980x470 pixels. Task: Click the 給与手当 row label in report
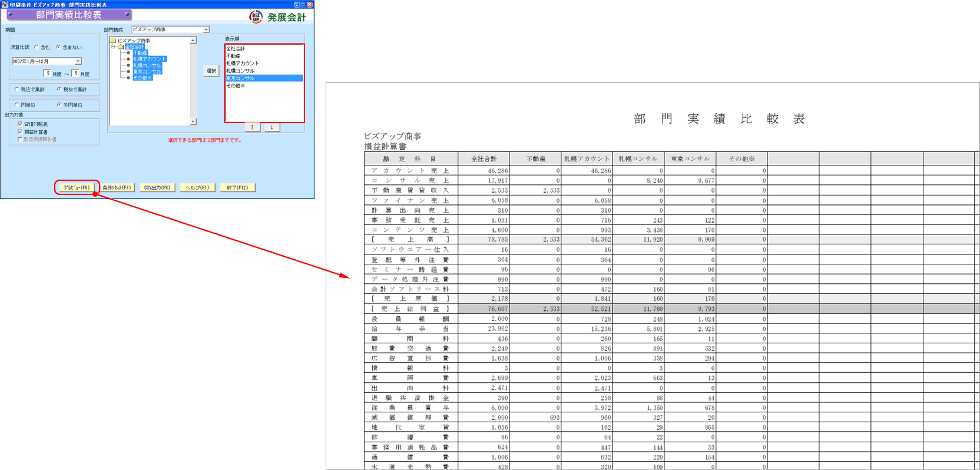pos(410,329)
